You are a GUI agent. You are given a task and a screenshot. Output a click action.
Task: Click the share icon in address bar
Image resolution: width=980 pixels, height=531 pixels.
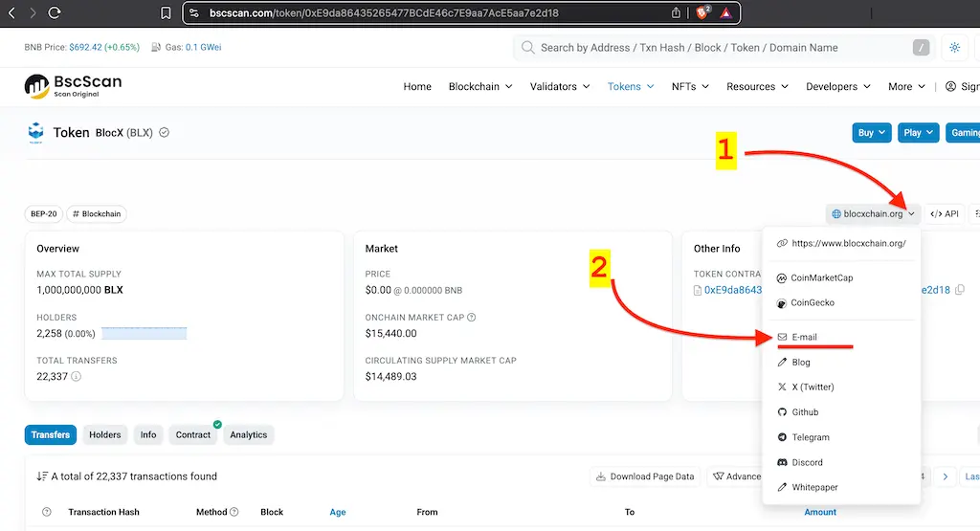tap(676, 12)
